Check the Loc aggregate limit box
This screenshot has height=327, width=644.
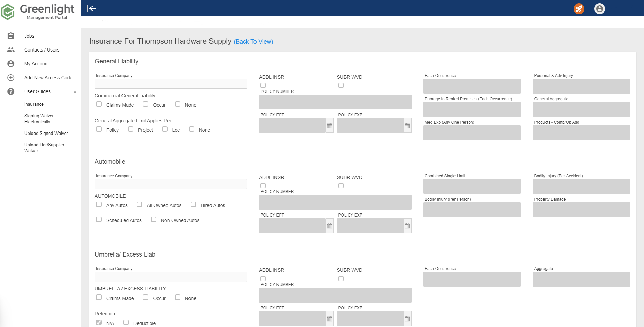coord(165,129)
